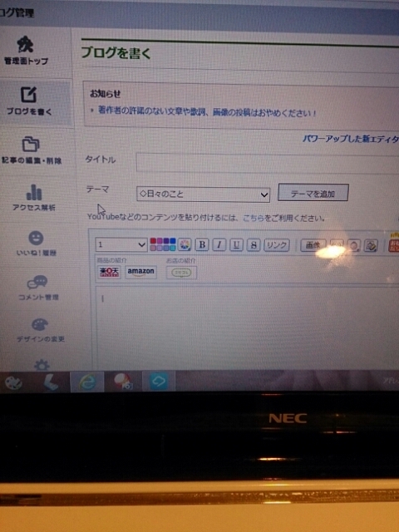Open the テーマ dropdown ◇日々のこと
This screenshot has width=399, height=532.
tap(203, 195)
